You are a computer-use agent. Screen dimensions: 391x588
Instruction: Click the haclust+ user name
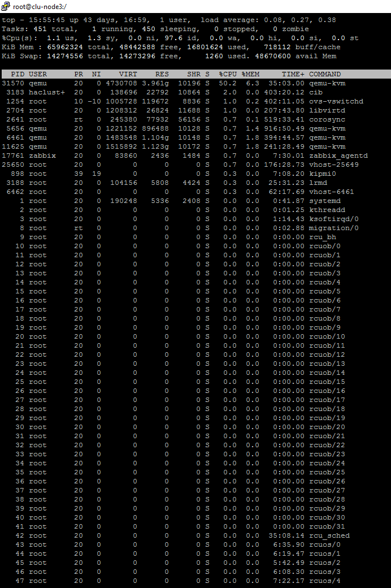pos(47,92)
